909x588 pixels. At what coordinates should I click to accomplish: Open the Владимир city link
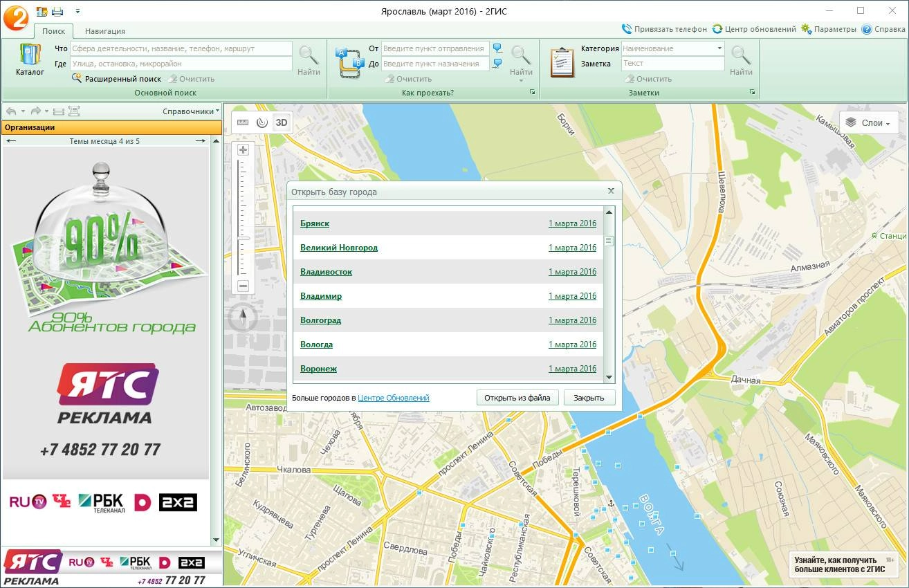pos(321,296)
